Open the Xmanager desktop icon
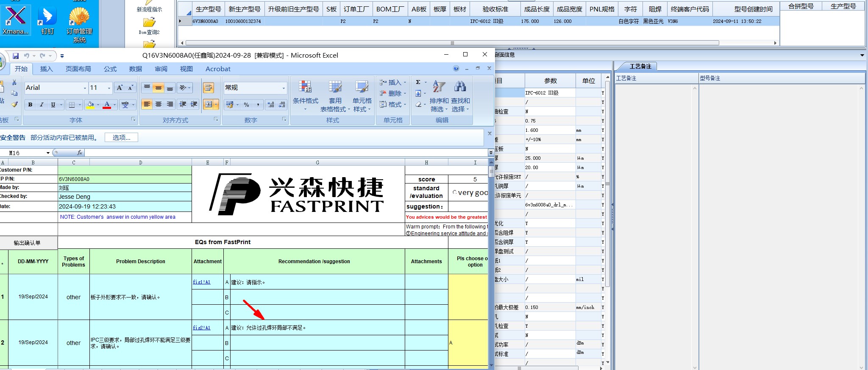 point(16,20)
